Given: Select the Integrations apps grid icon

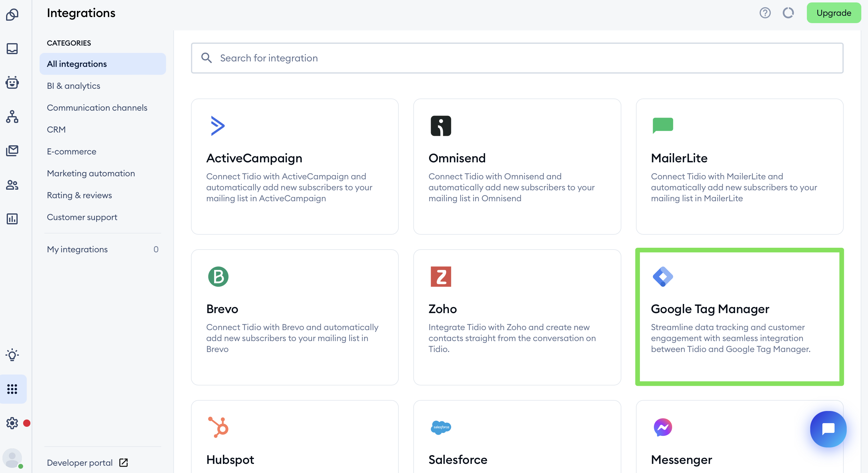Looking at the screenshot, I should pos(12,389).
